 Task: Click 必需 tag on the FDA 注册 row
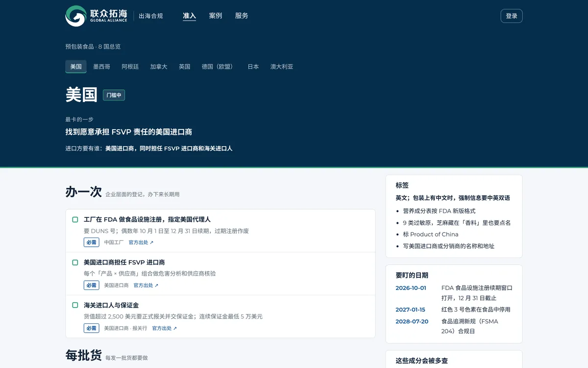point(91,242)
